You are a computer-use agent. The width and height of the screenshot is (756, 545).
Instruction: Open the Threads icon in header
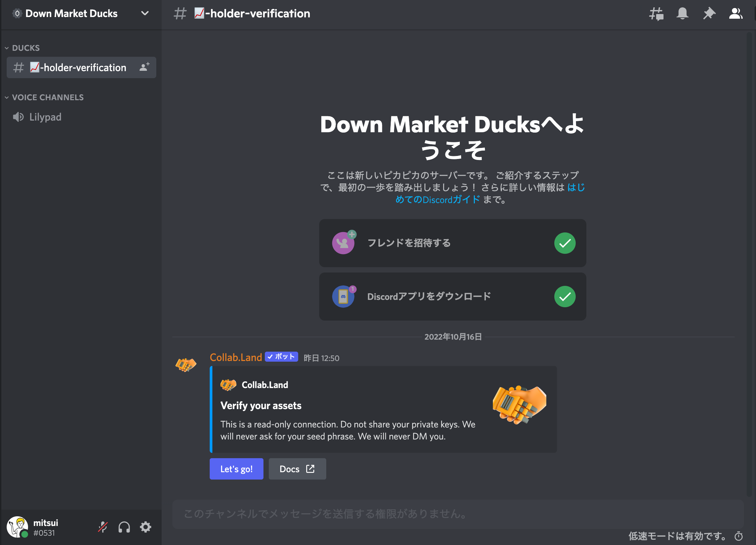(656, 14)
